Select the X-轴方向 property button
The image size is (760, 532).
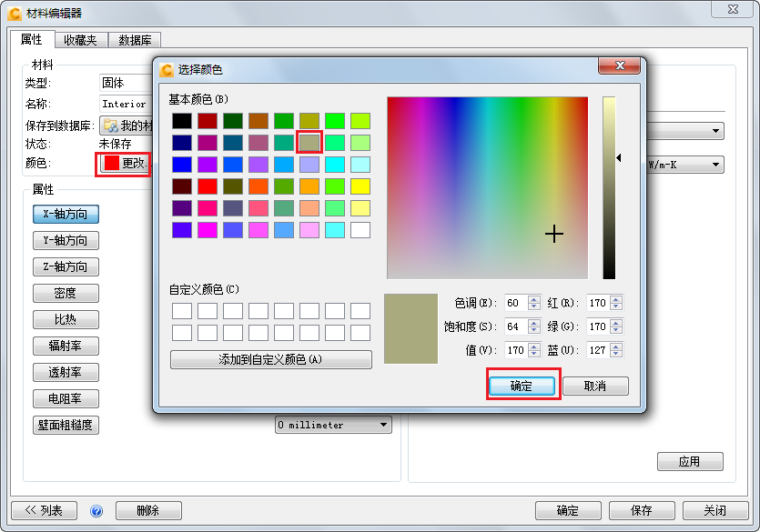(66, 214)
